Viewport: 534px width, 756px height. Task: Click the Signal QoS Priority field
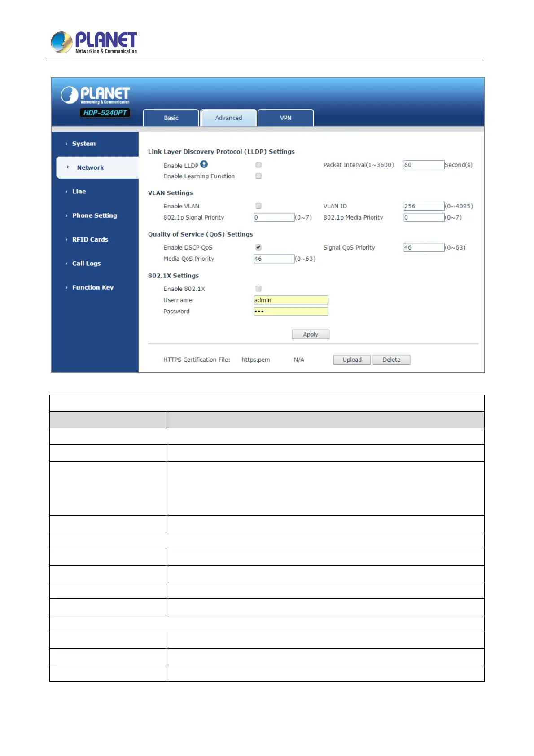pos(424,247)
